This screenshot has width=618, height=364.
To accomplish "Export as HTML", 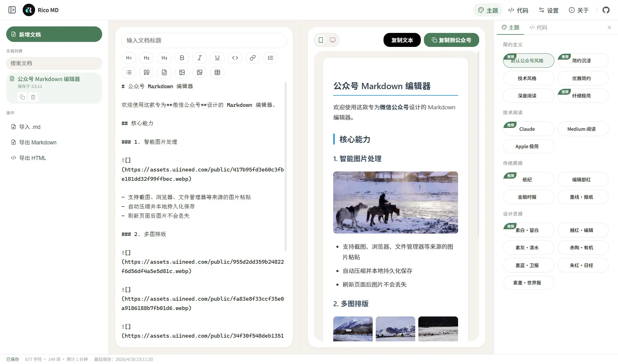I will [x=54, y=158].
